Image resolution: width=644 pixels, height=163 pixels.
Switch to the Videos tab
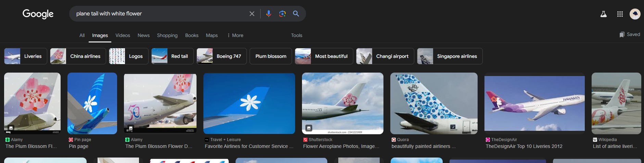(x=123, y=35)
